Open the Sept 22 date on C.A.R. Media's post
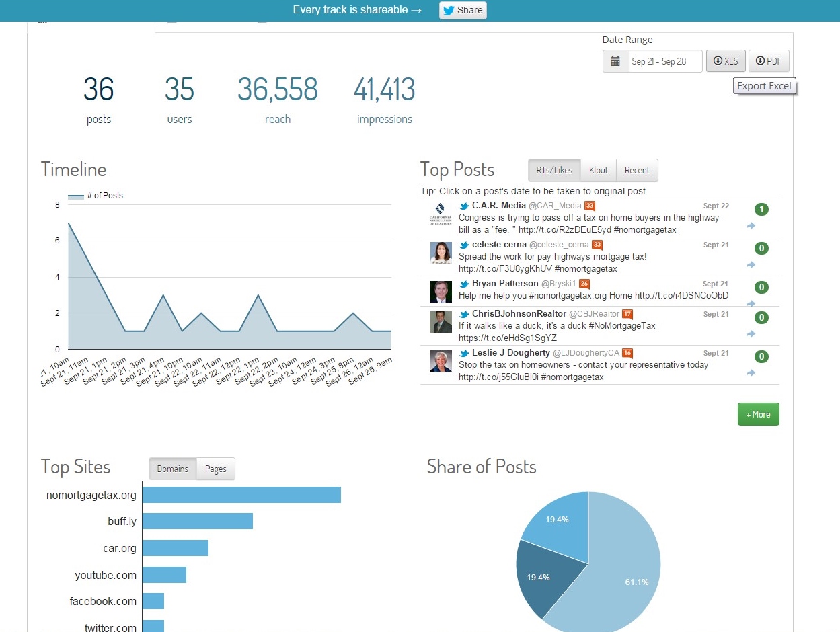This screenshot has width=840, height=632. [716, 206]
